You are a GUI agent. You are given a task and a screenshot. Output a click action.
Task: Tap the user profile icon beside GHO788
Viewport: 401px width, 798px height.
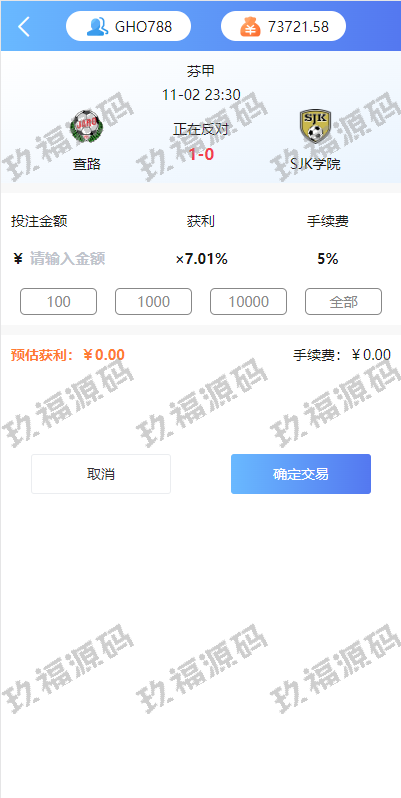point(97,26)
